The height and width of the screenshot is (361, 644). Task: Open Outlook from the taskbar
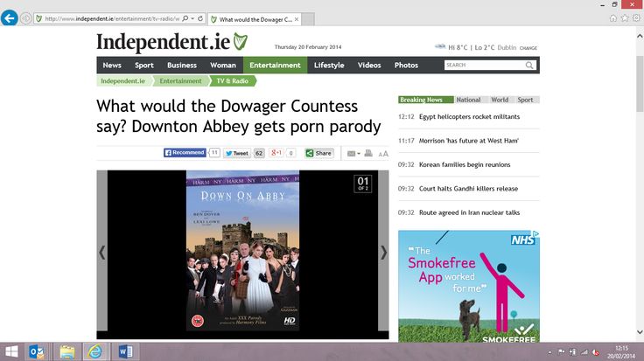(37, 351)
